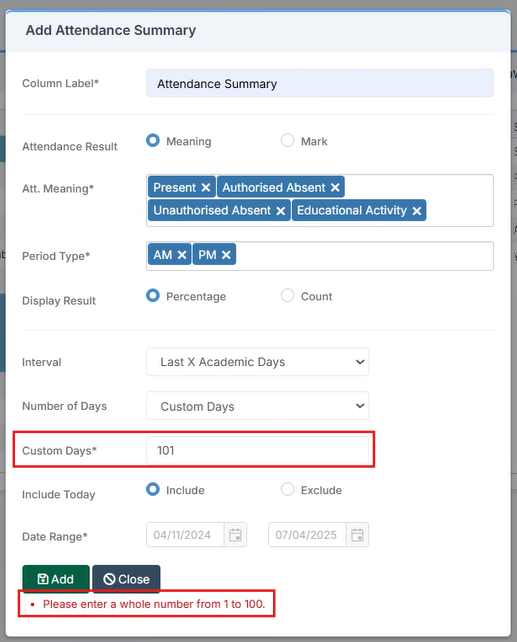Screen dimensions: 517x642
Task: Click the Close button
Action: click(126, 579)
